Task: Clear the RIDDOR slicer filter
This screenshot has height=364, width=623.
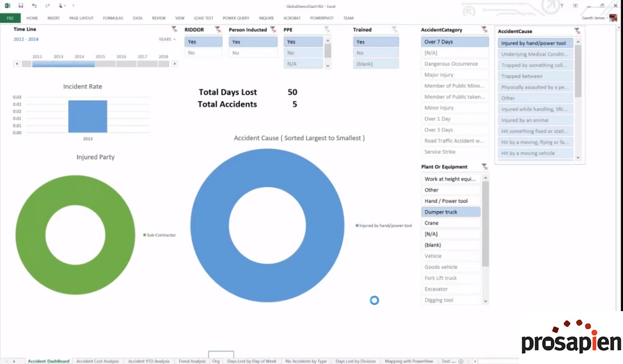Action: click(218, 30)
